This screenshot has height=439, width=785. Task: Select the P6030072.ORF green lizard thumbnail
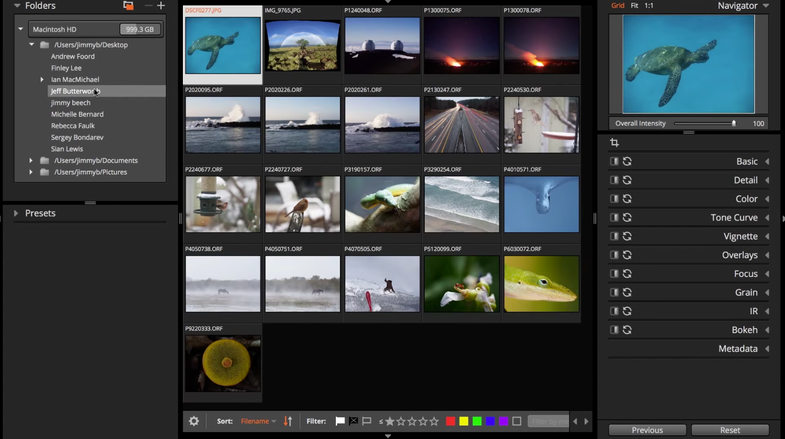click(x=541, y=284)
